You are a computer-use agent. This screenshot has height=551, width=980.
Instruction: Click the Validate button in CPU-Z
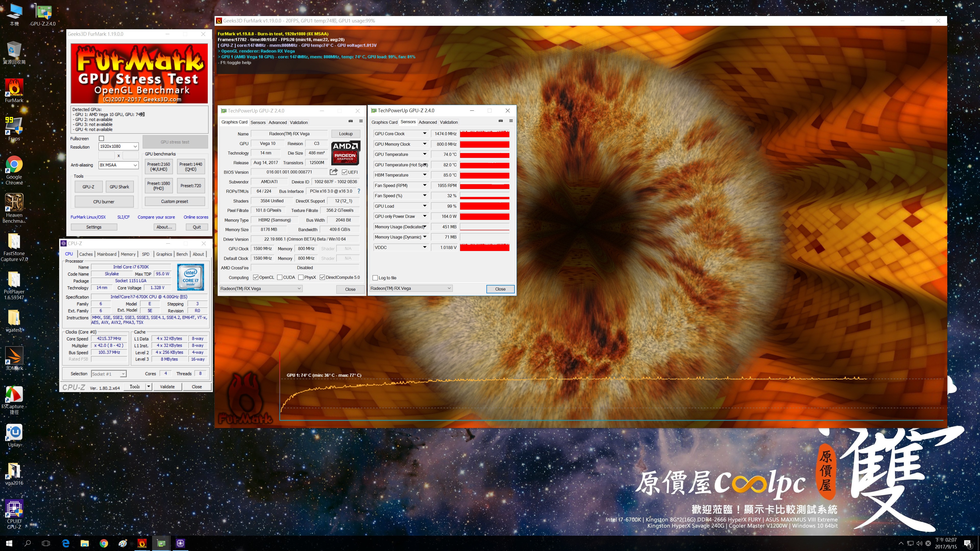(167, 386)
